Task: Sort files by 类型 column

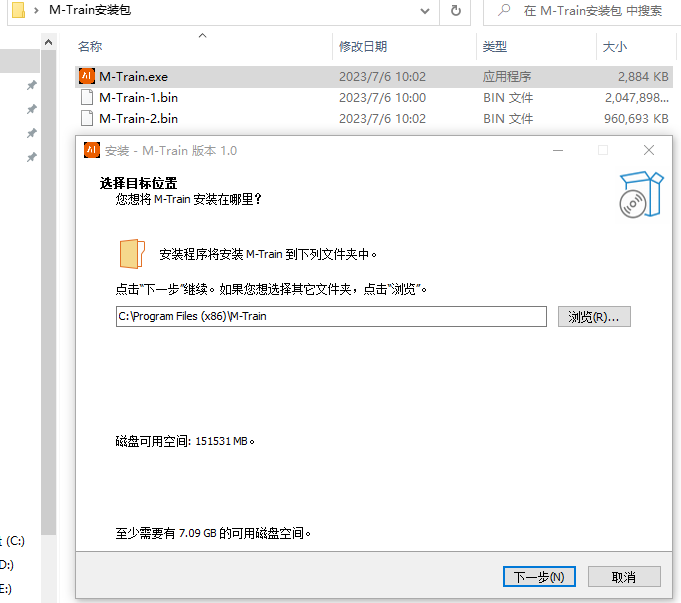Action: 495,46
